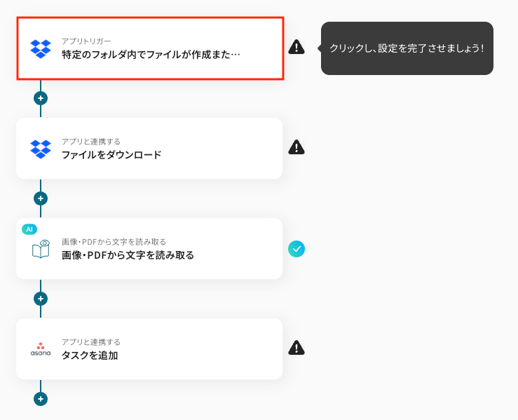Click the アプリと連携する label above タスクを追加

[91, 342]
